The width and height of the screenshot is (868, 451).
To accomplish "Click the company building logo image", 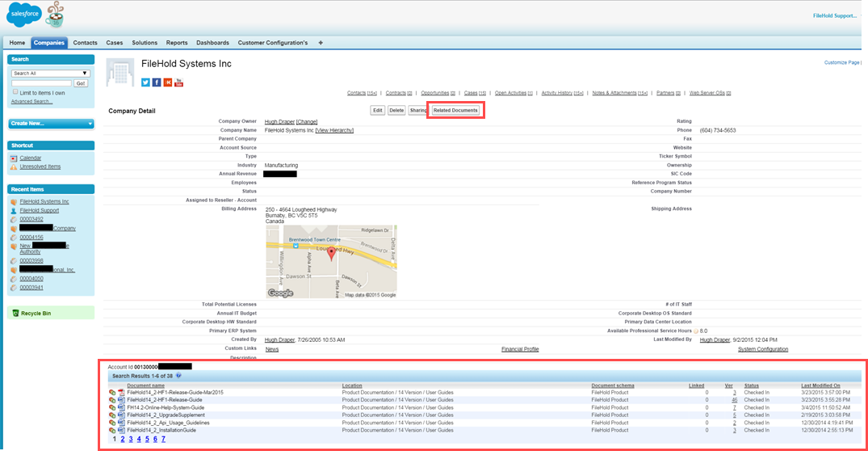I will [120, 73].
